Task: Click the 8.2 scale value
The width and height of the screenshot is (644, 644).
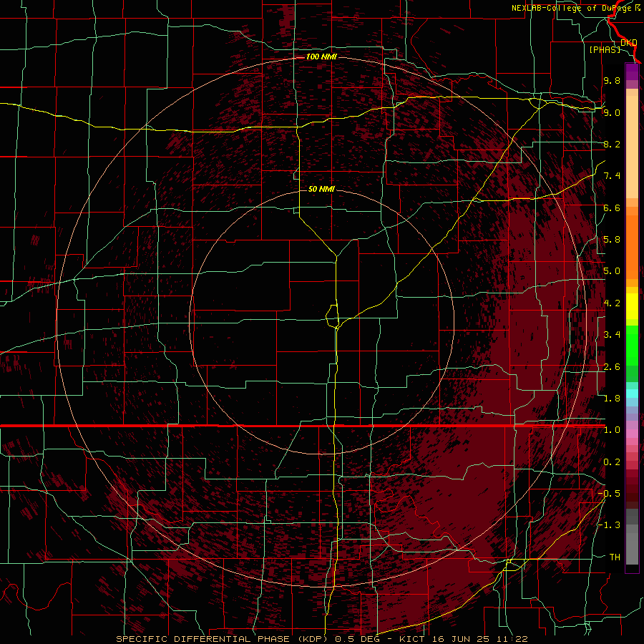Action: tap(612, 144)
